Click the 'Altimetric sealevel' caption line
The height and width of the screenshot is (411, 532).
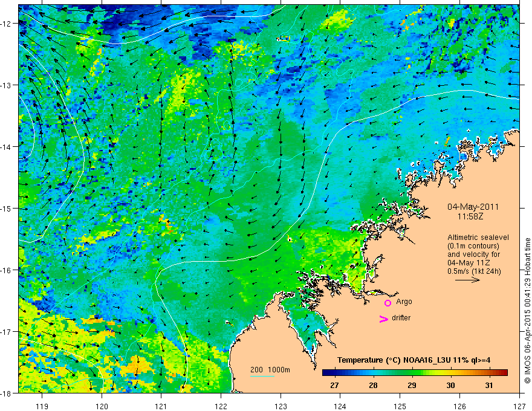coord(478,238)
